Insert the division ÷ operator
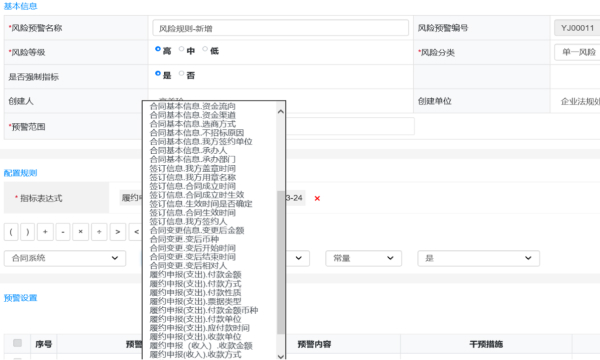The width and height of the screenshot is (600, 360). click(99, 232)
